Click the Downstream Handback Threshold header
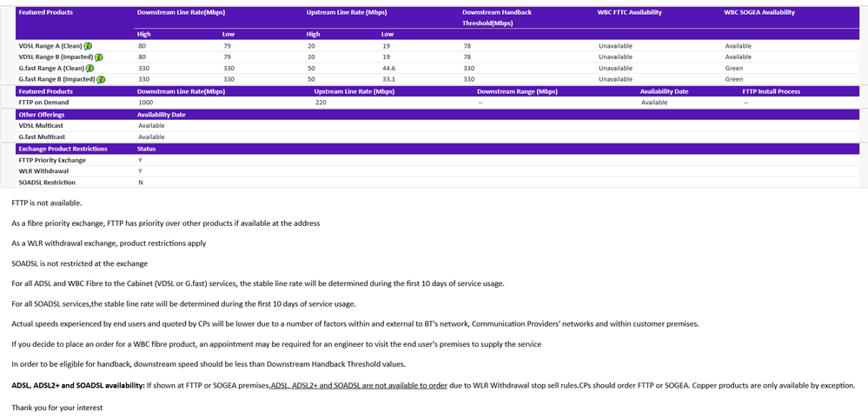 coord(496,17)
